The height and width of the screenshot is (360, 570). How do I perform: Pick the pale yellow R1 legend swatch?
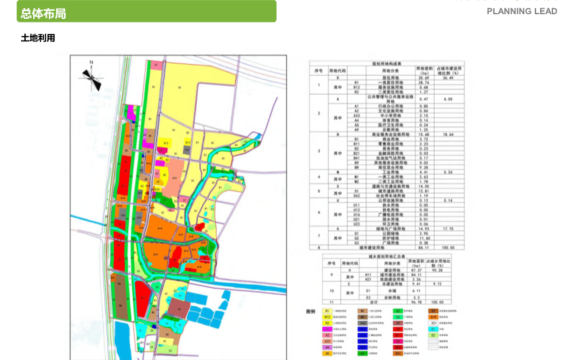click(327, 311)
